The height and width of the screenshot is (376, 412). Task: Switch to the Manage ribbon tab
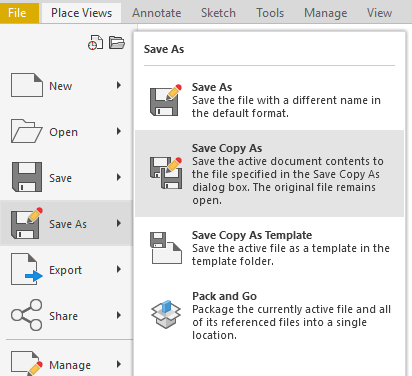click(326, 13)
